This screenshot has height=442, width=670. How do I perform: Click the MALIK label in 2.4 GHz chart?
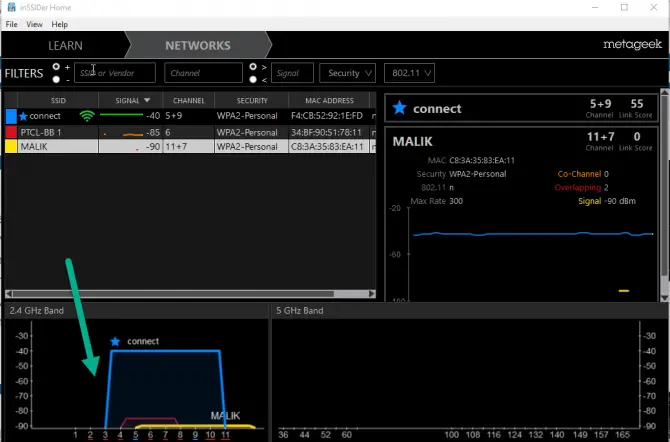(225, 415)
